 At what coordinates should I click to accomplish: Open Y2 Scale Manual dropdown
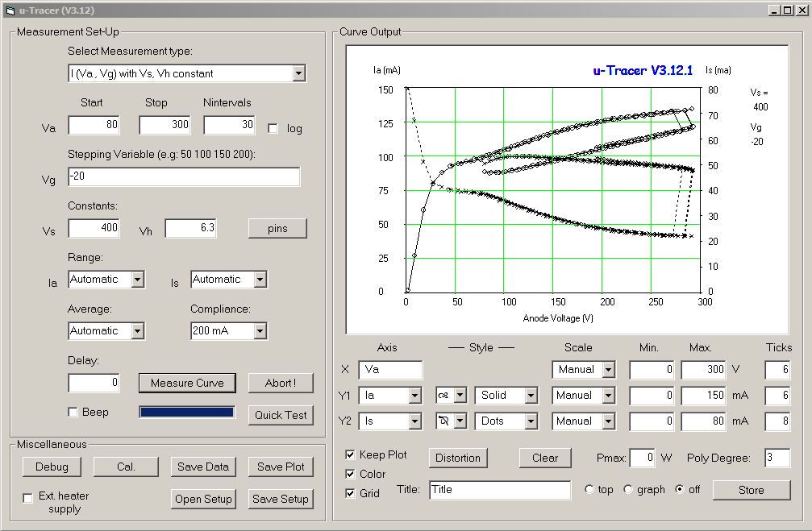609,421
